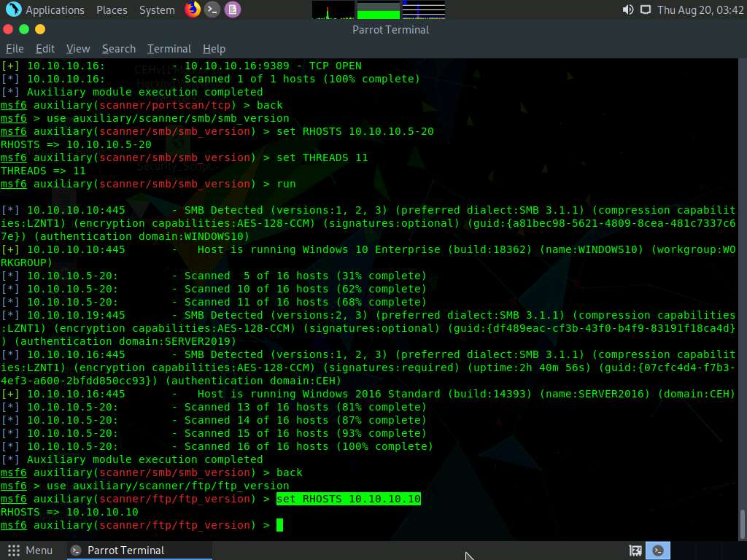Click the Menu button in bottom panel
Screen dimensions: 747x560
(x=29, y=551)
